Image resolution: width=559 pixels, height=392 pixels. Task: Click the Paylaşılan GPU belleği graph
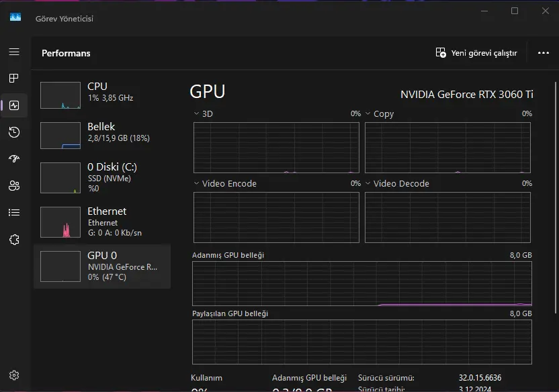point(362,342)
